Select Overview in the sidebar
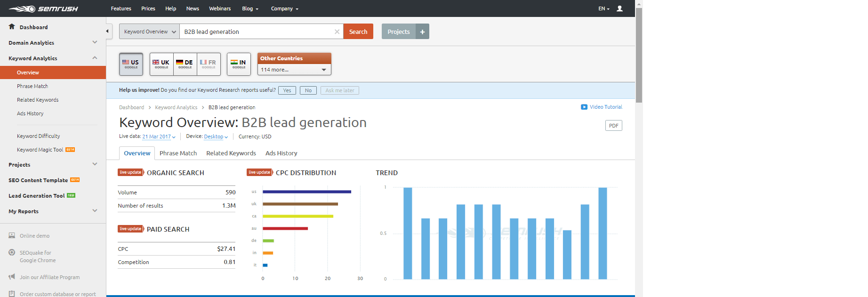The image size is (868, 297). [53, 72]
